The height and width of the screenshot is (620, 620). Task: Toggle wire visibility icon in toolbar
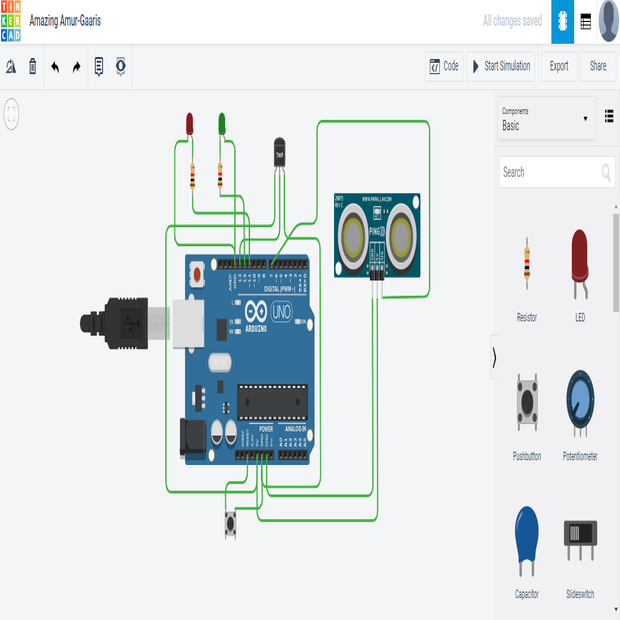coord(121,67)
